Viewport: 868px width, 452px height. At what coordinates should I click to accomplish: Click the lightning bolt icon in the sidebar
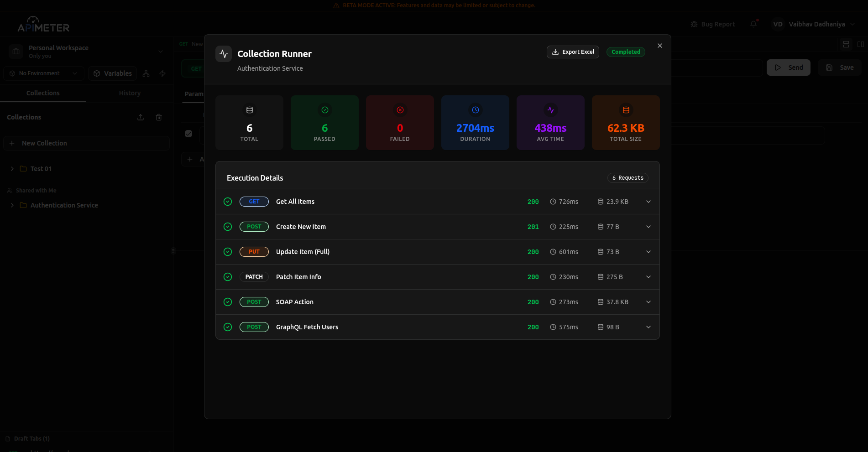162,73
